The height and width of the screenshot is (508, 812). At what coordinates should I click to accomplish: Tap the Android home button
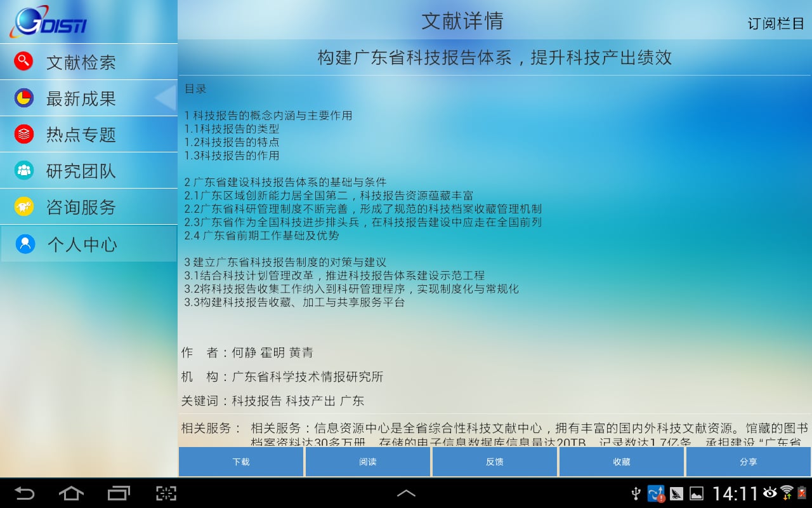click(x=71, y=493)
